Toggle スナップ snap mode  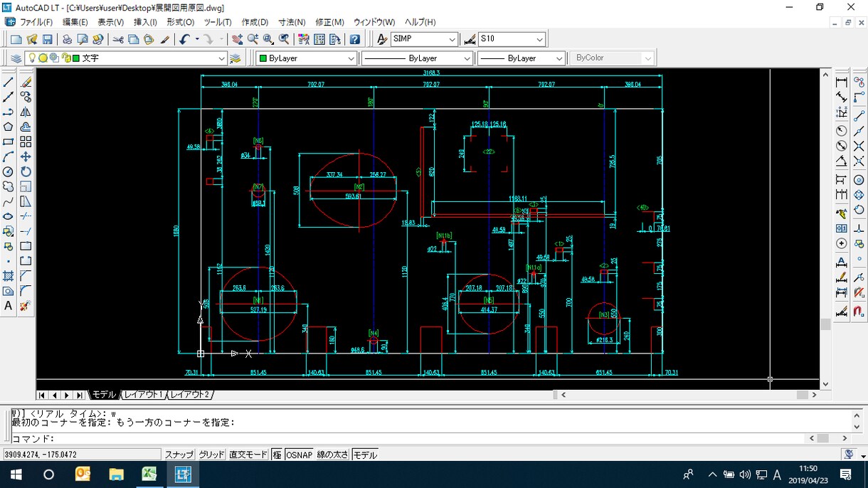pyautogui.click(x=179, y=455)
